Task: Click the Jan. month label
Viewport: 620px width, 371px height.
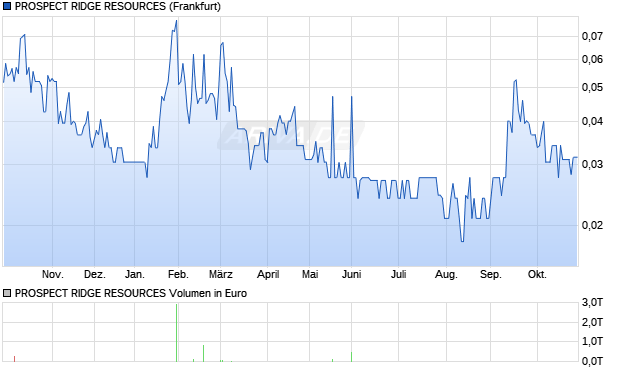Action: [135, 274]
